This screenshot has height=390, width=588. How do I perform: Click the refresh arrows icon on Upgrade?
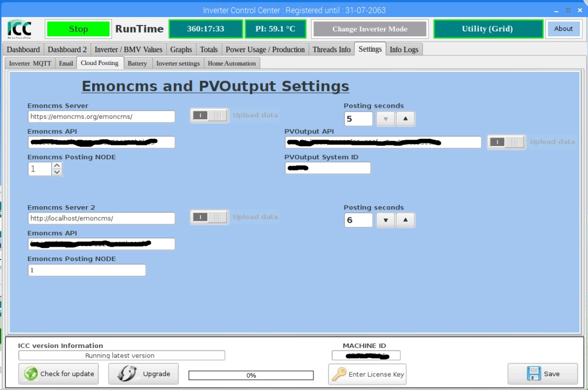pos(127,373)
